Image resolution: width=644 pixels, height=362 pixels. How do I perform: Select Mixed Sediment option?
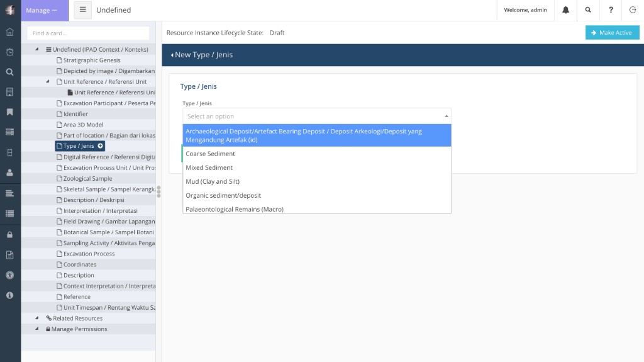[x=317, y=167]
